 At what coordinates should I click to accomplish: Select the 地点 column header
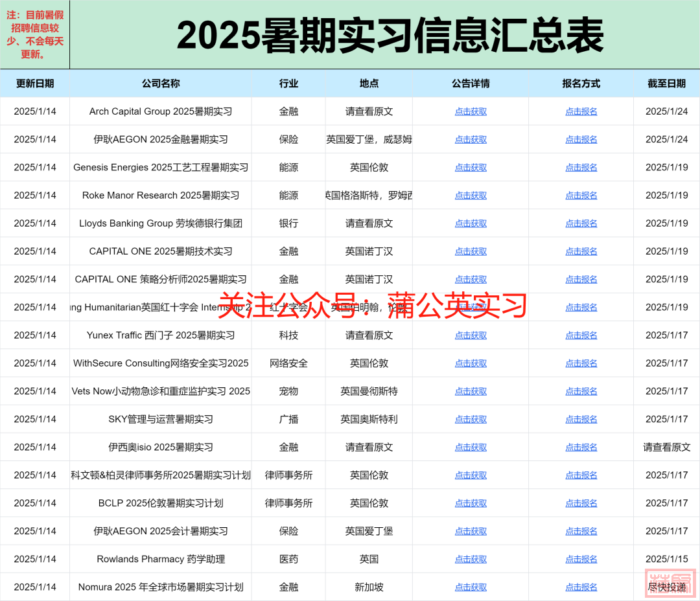pyautogui.click(x=369, y=84)
